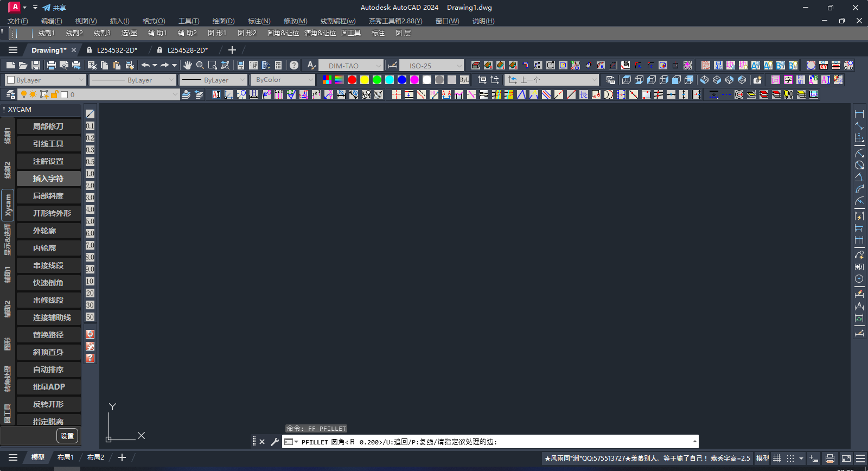Click the 设置 settings button
The width and height of the screenshot is (868, 471).
[x=67, y=436]
